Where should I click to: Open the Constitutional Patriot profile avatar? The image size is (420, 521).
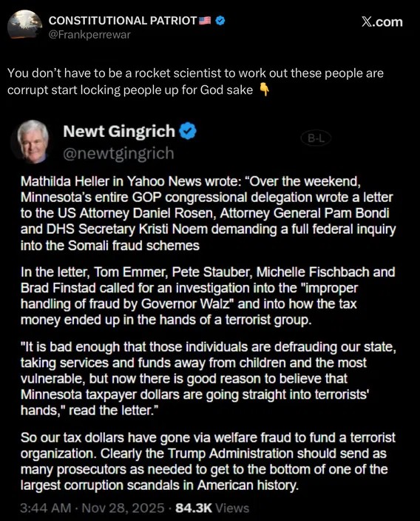pos(25,25)
